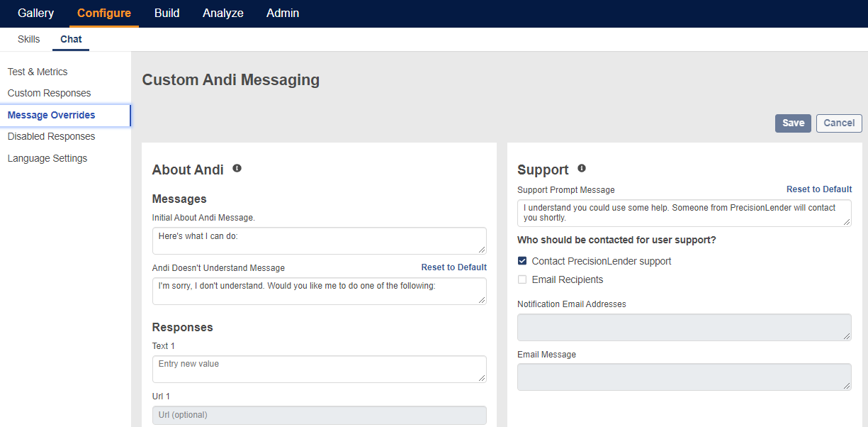Enable the Email Recipients checkbox
Viewport: 868px width, 427px height.
[x=522, y=279]
